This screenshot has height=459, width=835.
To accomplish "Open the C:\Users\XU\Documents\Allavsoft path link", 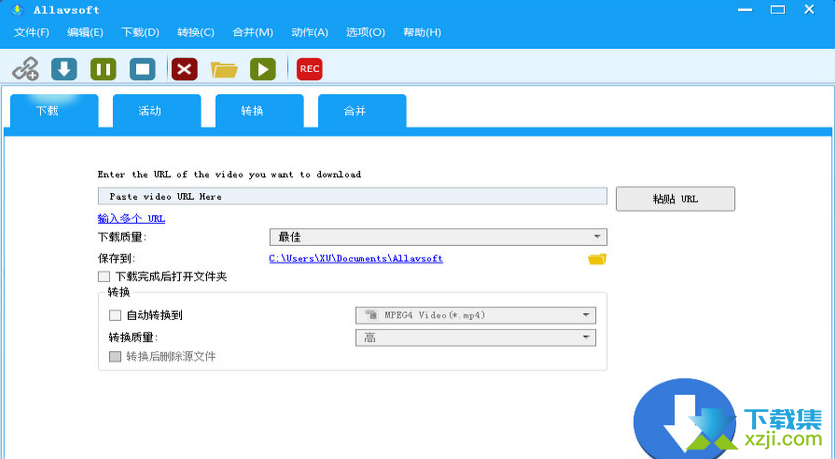I will point(356,259).
